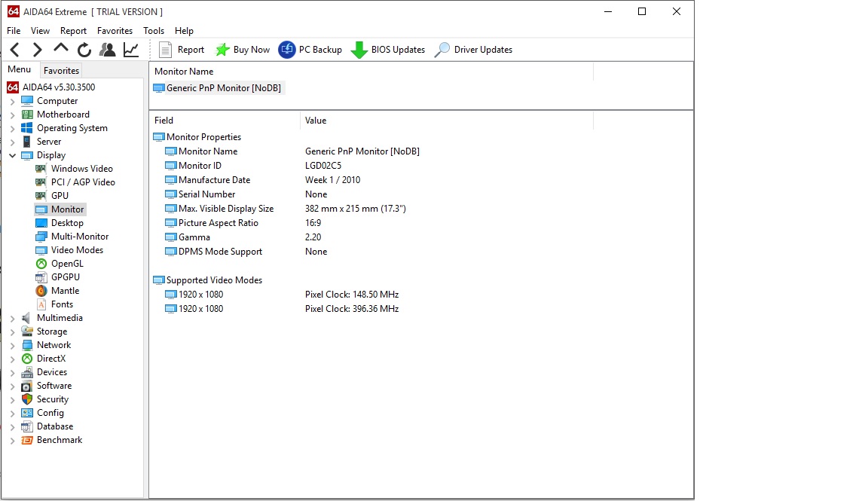This screenshot has width=868, height=501.
Task: Expand the Computer tree node
Action: pos(13,101)
